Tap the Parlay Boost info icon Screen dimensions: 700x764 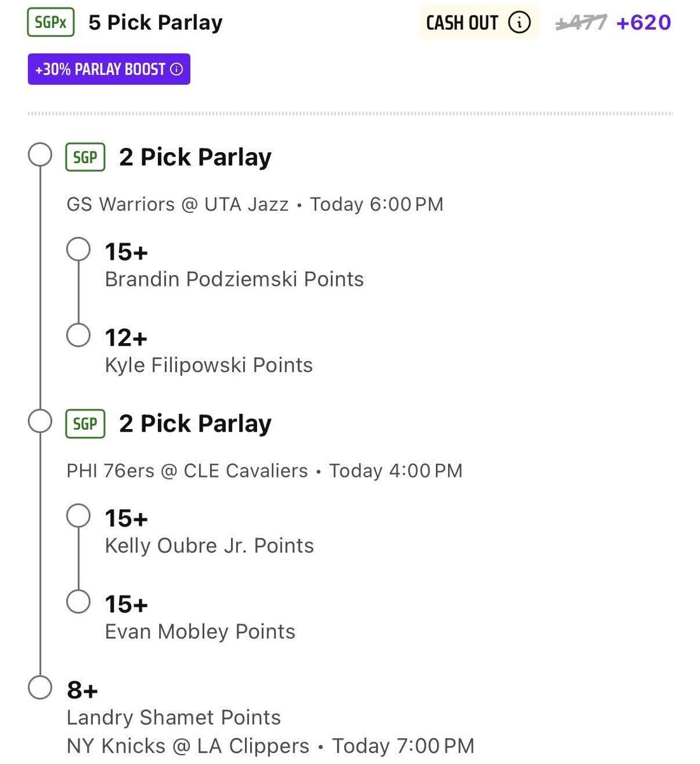coord(177,69)
